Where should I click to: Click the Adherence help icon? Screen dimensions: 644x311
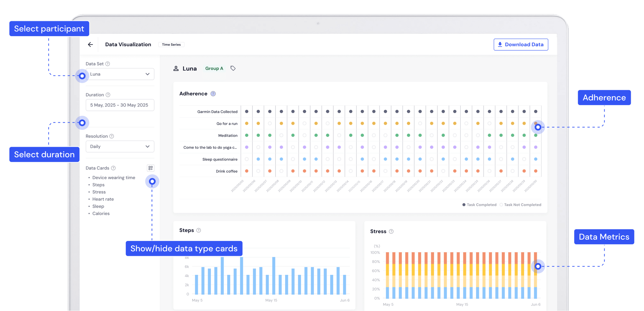point(213,94)
